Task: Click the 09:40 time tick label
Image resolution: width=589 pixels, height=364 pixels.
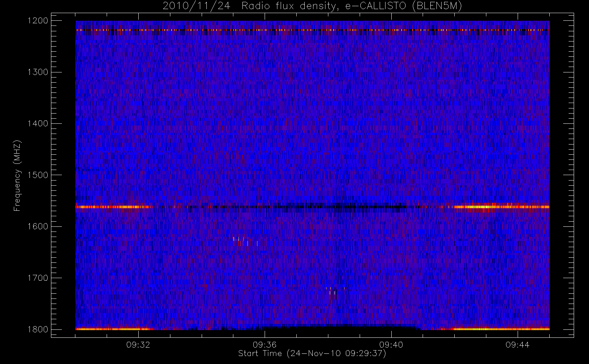Action: coord(391,345)
